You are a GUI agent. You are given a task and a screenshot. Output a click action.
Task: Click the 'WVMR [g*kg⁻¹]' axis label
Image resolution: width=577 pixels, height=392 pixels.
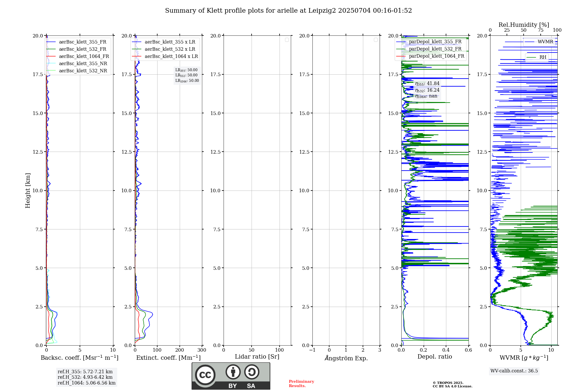pos(524,358)
